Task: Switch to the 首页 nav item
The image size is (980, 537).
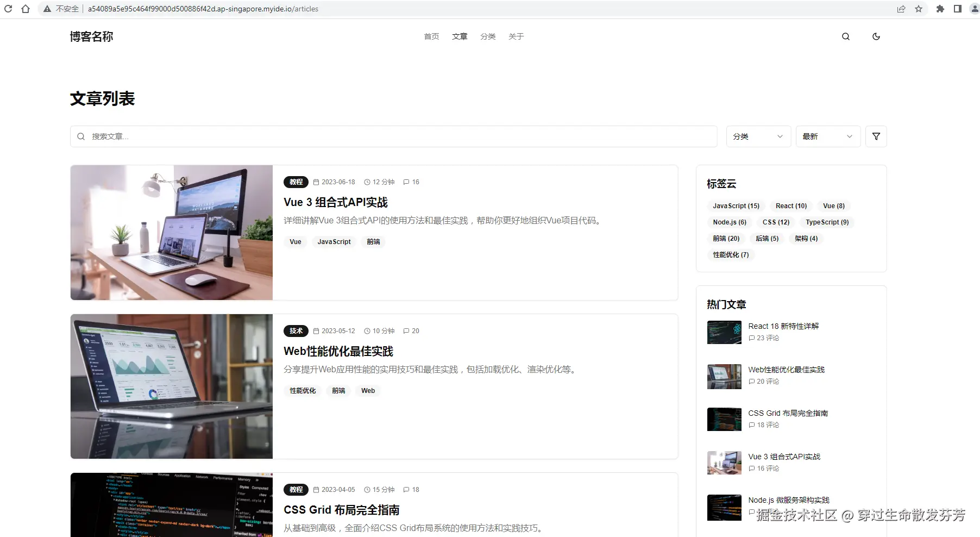Action: (431, 36)
